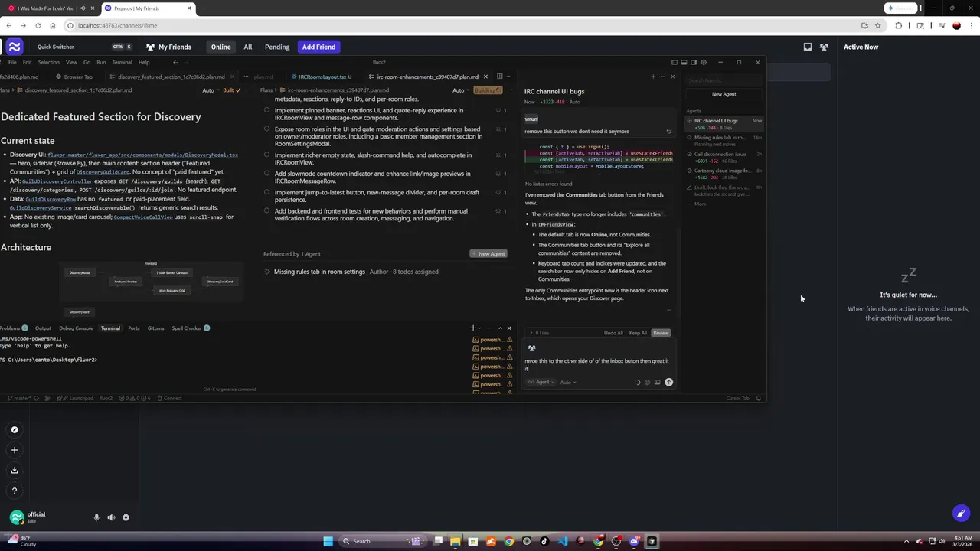Check the 'Implement pinned banner' todo circle
Viewport: 980px width, 551px height.
point(266,110)
